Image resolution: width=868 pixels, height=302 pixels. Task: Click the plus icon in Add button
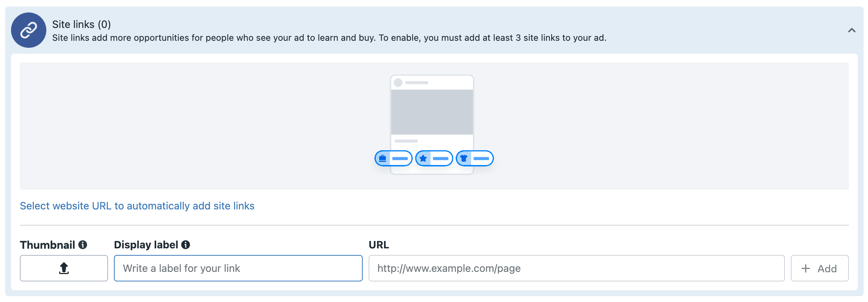[x=806, y=268]
